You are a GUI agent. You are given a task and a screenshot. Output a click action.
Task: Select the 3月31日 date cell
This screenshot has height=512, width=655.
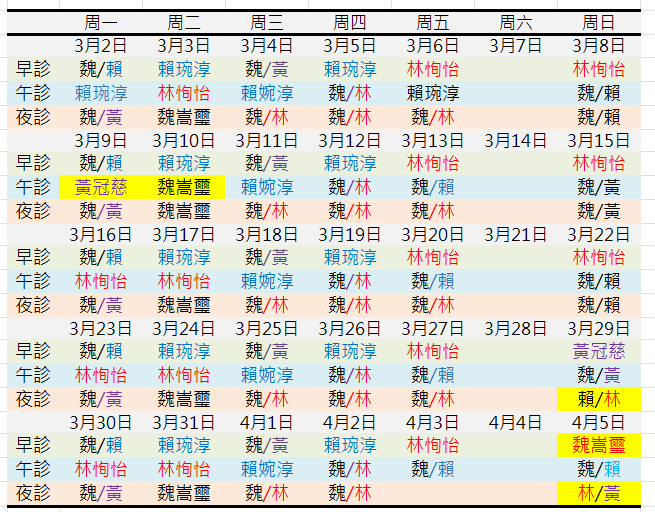click(x=184, y=422)
